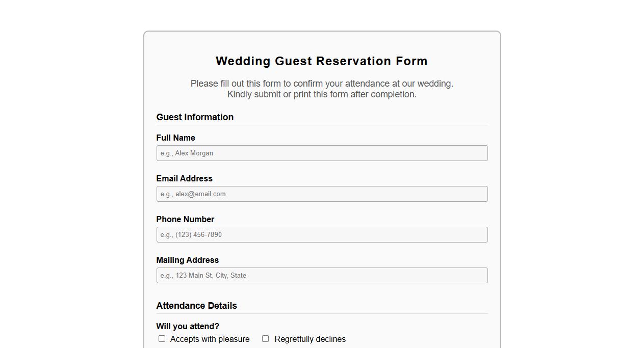The image size is (644, 348).
Task: Check the 'Regretfully declines' checkbox
Action: coord(265,338)
